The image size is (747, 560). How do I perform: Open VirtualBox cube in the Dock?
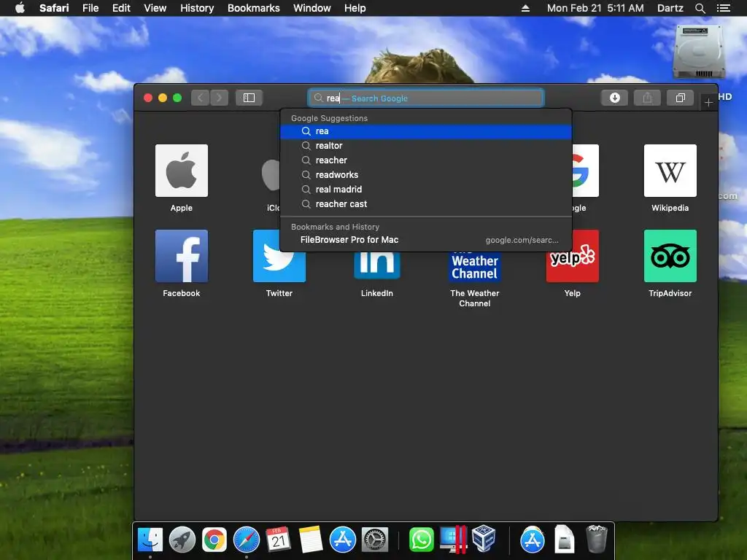[x=484, y=539]
